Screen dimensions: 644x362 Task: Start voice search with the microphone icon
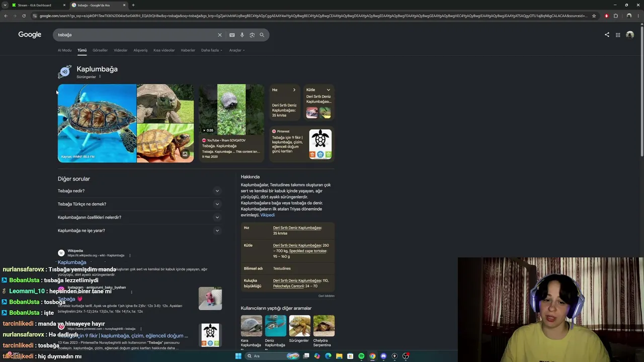pos(242,35)
